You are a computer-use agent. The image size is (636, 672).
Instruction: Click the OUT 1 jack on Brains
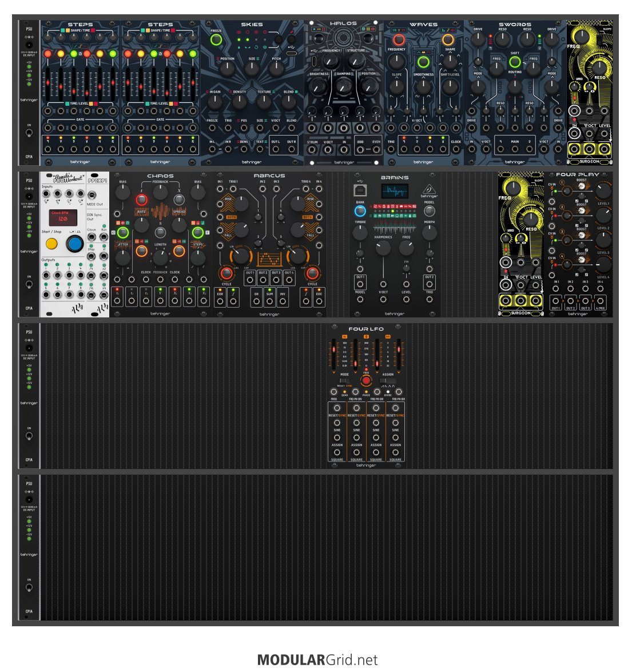pyautogui.click(x=360, y=284)
